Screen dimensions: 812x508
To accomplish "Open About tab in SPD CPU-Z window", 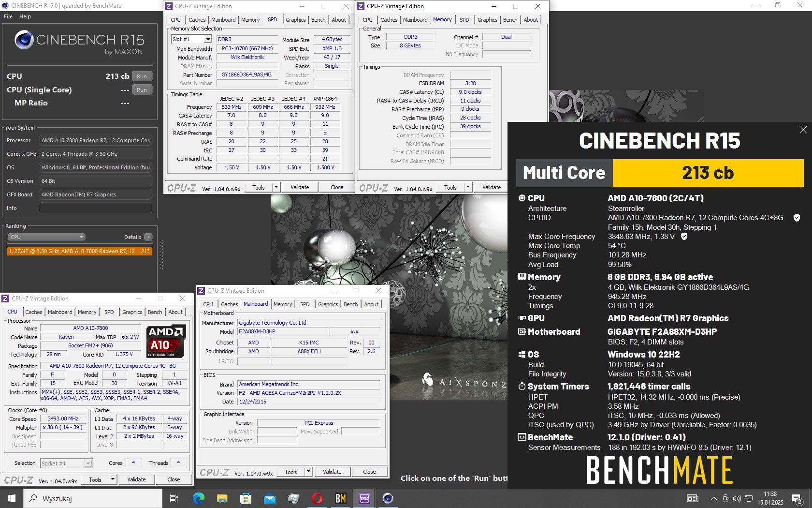I will [x=339, y=20].
